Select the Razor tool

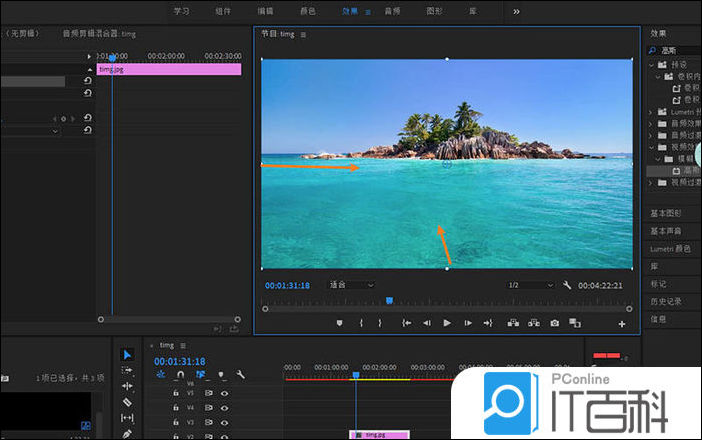(127, 402)
